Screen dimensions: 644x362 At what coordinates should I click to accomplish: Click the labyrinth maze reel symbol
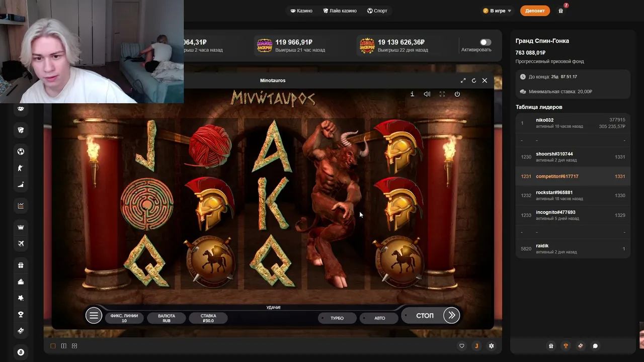147,205
